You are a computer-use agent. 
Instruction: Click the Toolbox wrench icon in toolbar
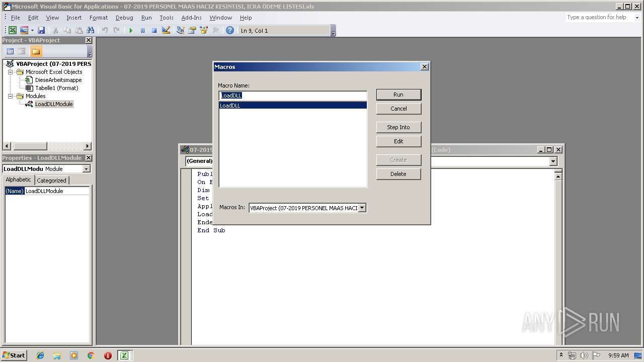[x=215, y=30]
